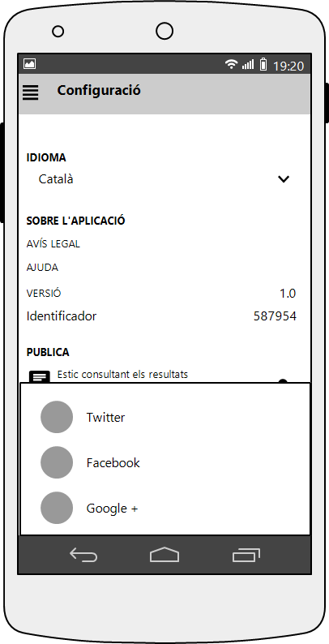329x644 pixels.
Task: Toggle the publish results switch
Action: click(283, 380)
